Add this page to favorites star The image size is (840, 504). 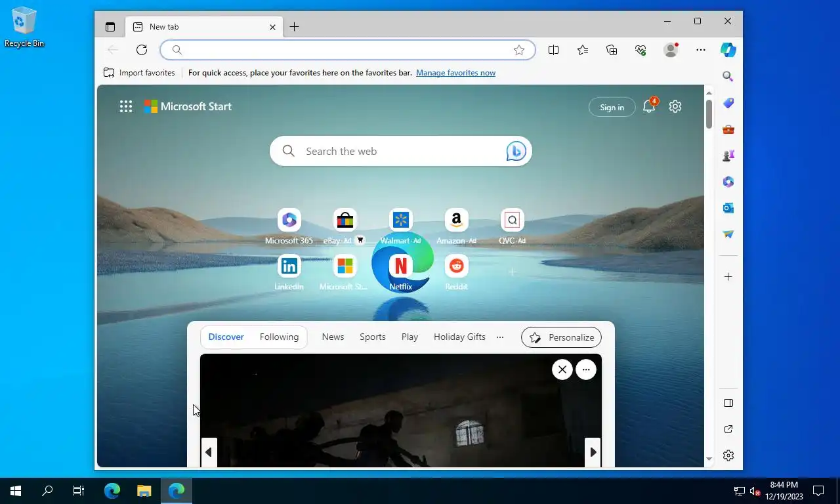click(x=519, y=50)
